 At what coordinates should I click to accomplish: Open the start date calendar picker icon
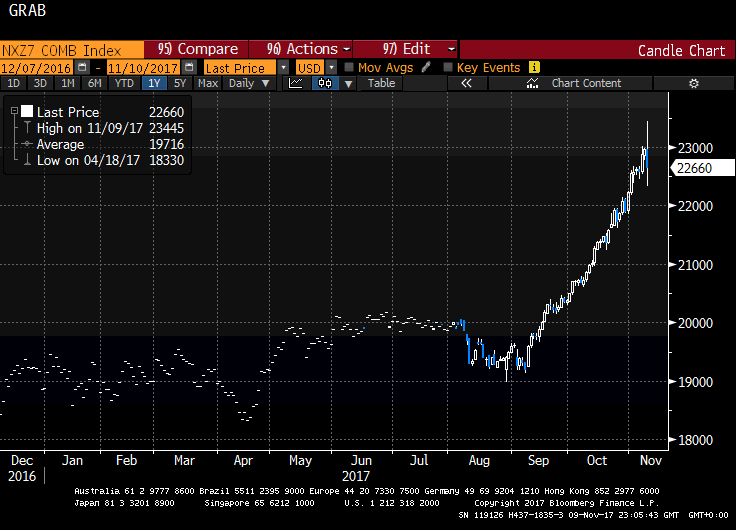(82, 67)
